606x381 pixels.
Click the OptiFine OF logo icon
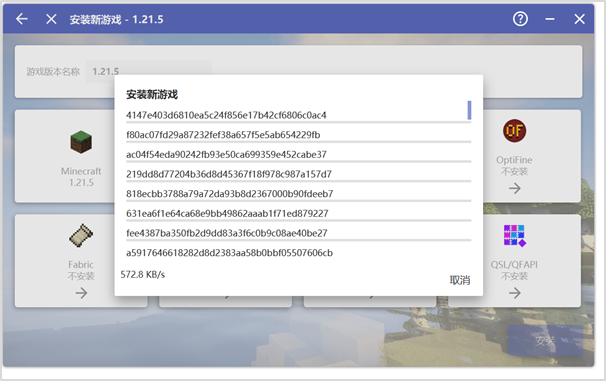(514, 131)
